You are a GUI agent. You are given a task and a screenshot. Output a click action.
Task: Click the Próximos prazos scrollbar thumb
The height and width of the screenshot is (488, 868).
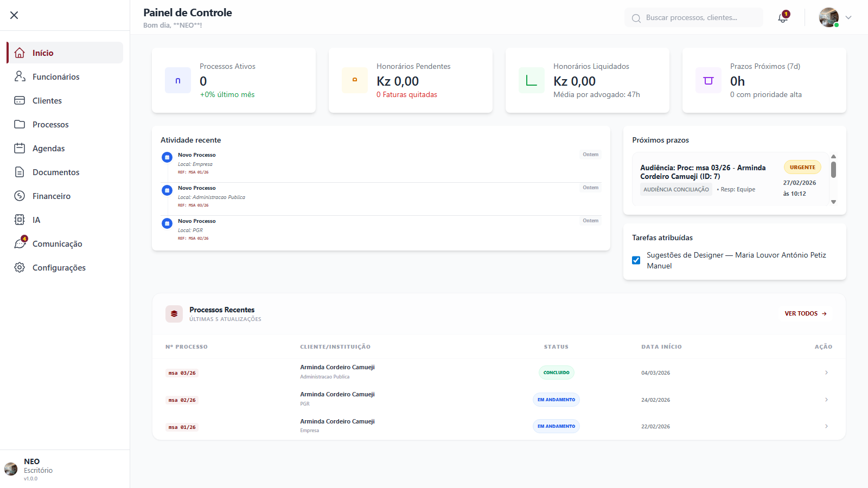tap(833, 169)
